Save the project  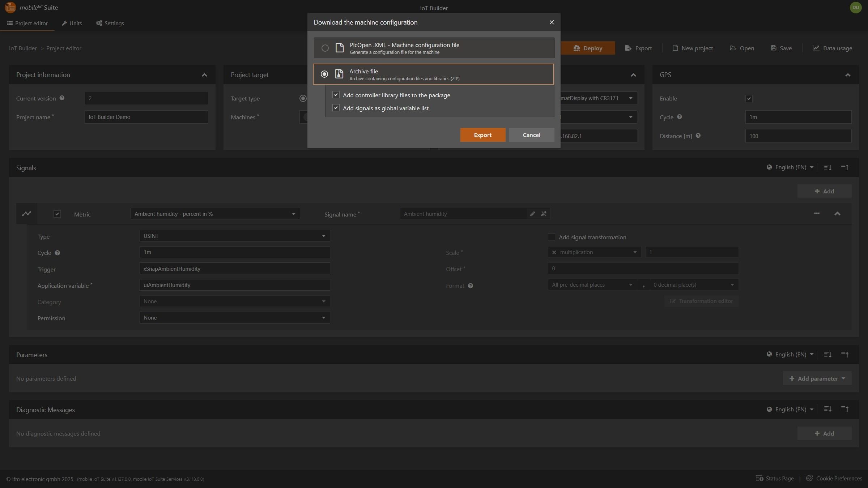click(x=781, y=48)
